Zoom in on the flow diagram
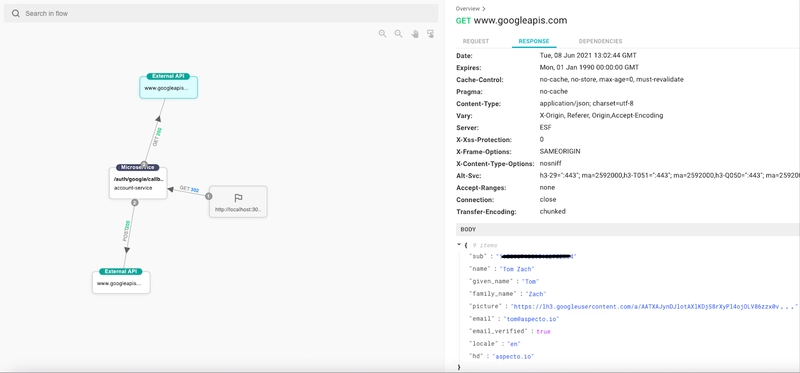The width and height of the screenshot is (800, 373). tap(383, 34)
